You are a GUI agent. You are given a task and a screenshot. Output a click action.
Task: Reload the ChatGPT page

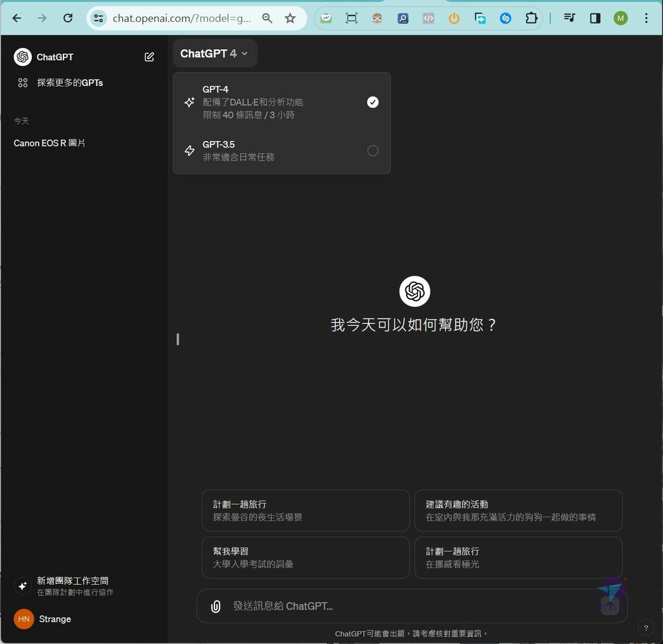coord(67,18)
